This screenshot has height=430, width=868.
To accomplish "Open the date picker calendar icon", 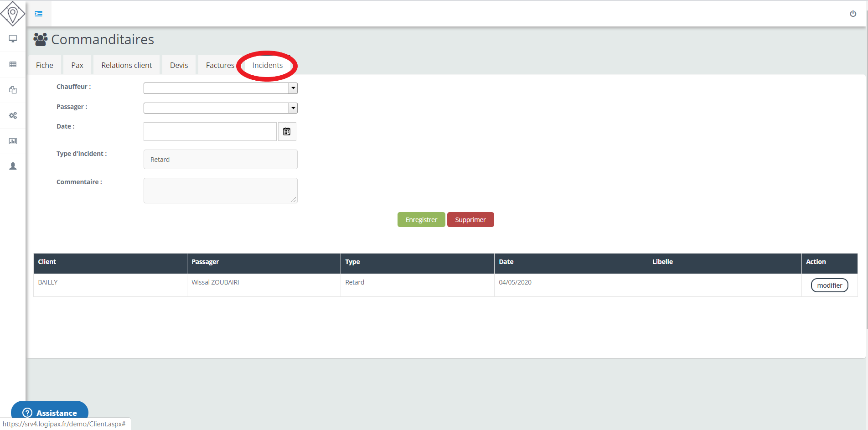I will 287,132.
